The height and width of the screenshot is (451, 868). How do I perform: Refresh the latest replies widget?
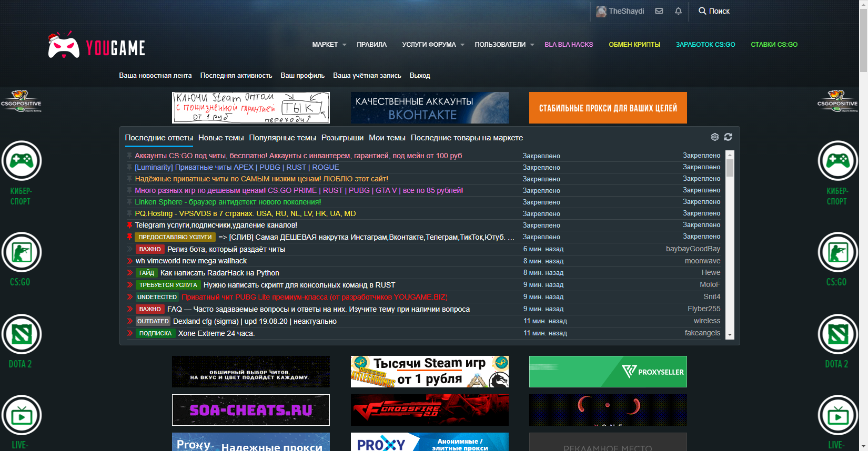click(728, 137)
